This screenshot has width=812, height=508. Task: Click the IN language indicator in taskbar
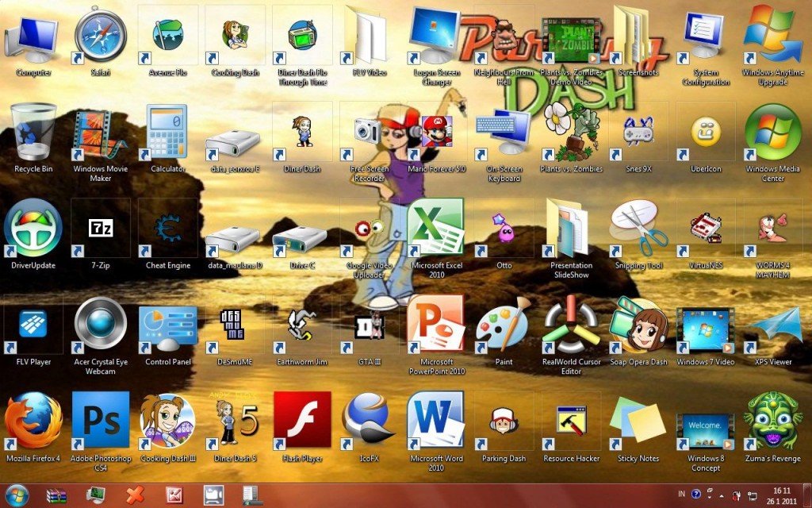pyautogui.click(x=681, y=494)
